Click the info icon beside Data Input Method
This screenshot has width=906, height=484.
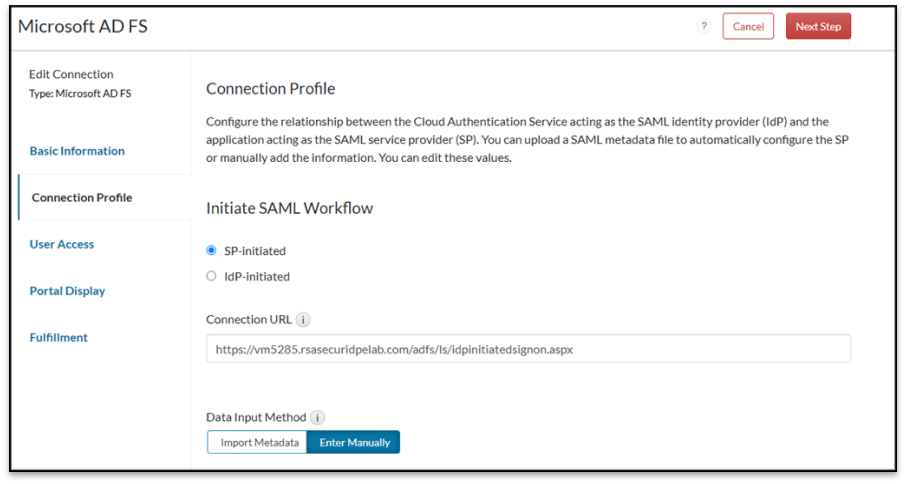coord(317,417)
